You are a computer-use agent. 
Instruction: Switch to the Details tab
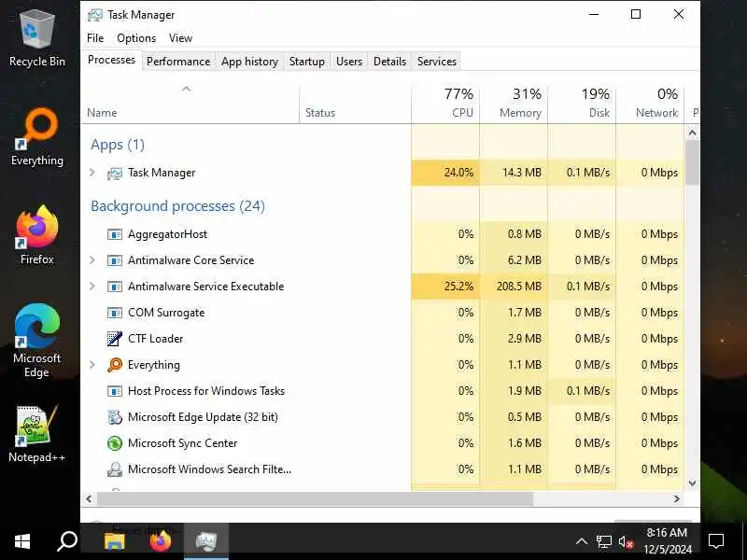pyautogui.click(x=389, y=62)
